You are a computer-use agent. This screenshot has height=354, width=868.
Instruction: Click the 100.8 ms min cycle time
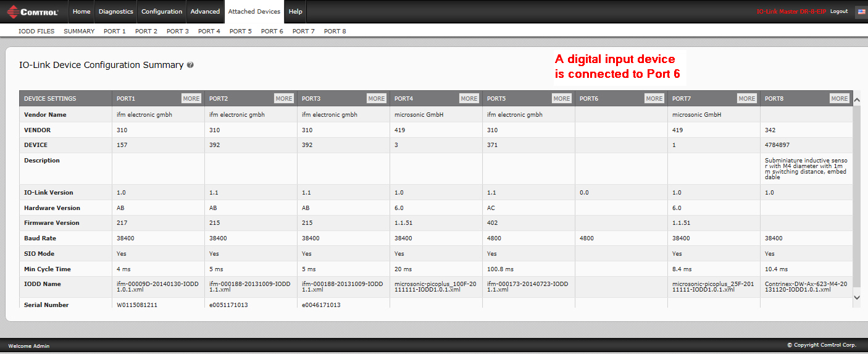point(500,269)
